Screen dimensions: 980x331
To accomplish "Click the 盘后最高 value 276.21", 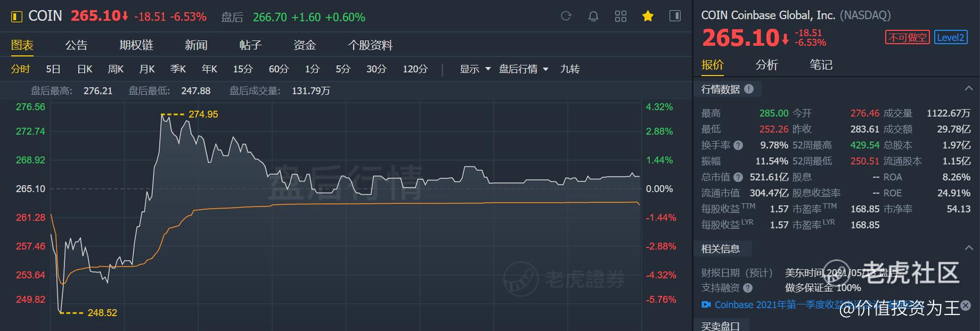I will point(98,91).
